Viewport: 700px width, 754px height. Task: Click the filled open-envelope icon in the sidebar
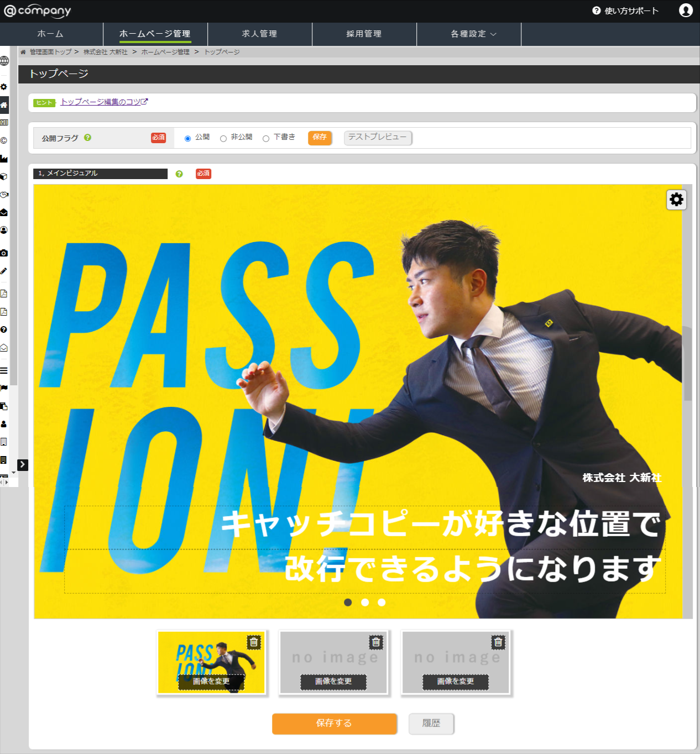tap(4, 212)
